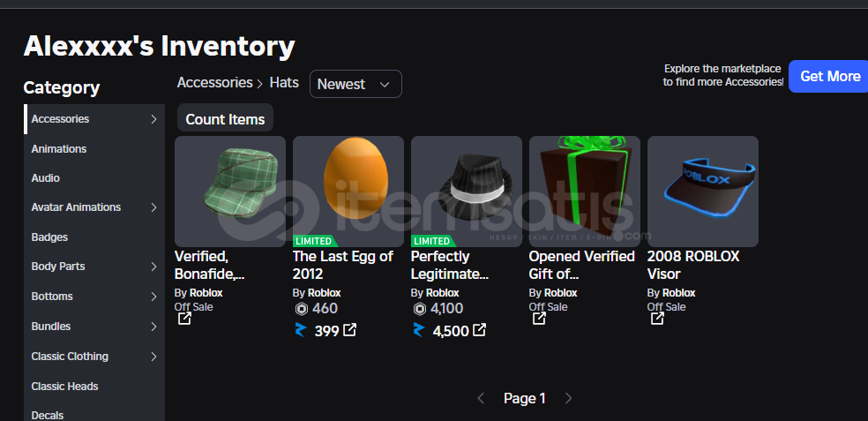
Task: Open the Newest sort dropdown
Action: (355, 84)
